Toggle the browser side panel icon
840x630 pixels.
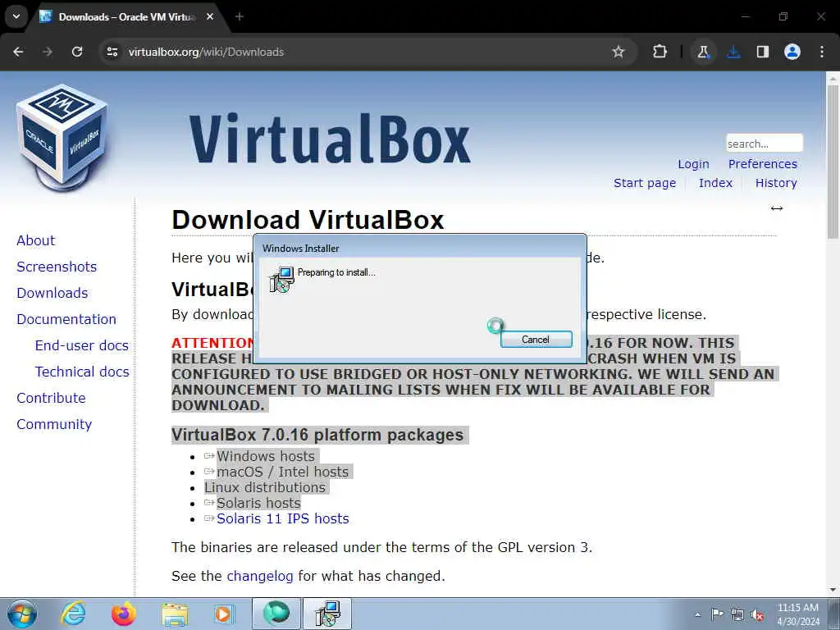click(763, 52)
